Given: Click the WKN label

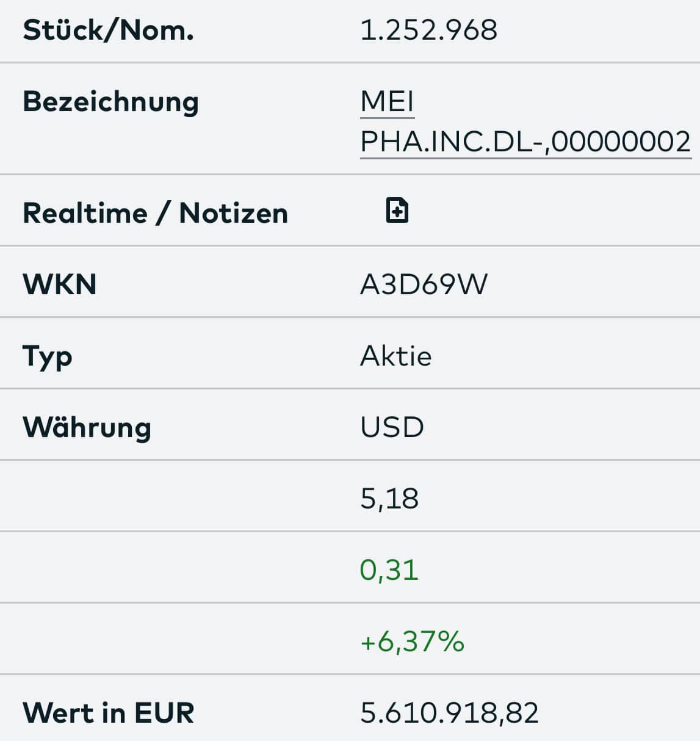Looking at the screenshot, I should pyautogui.click(x=60, y=284).
